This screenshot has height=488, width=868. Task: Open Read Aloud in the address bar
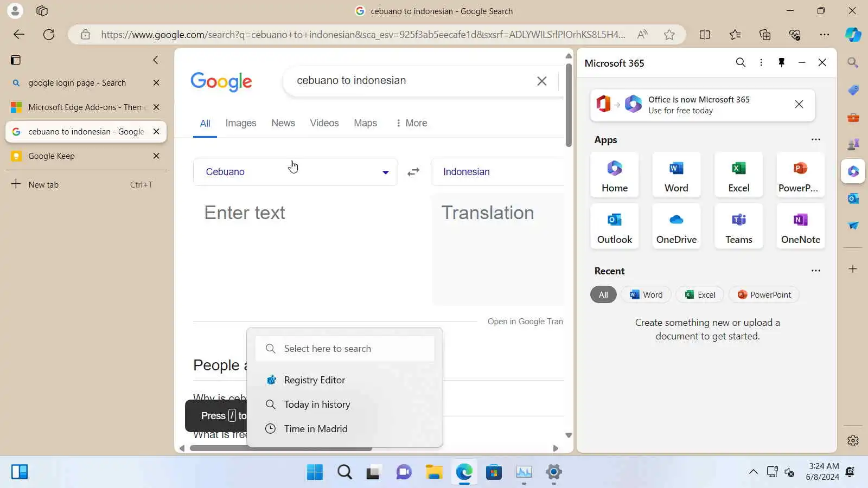pos(642,35)
